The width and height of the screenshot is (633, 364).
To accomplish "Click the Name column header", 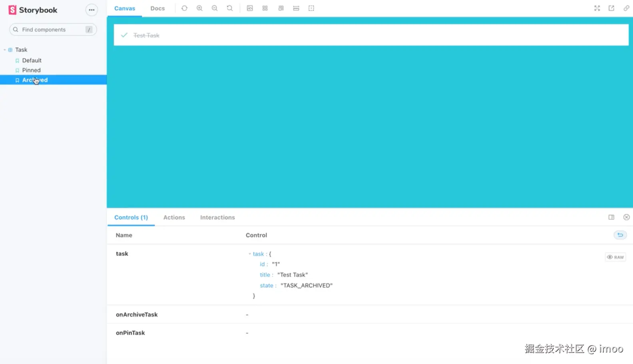I will [x=124, y=235].
